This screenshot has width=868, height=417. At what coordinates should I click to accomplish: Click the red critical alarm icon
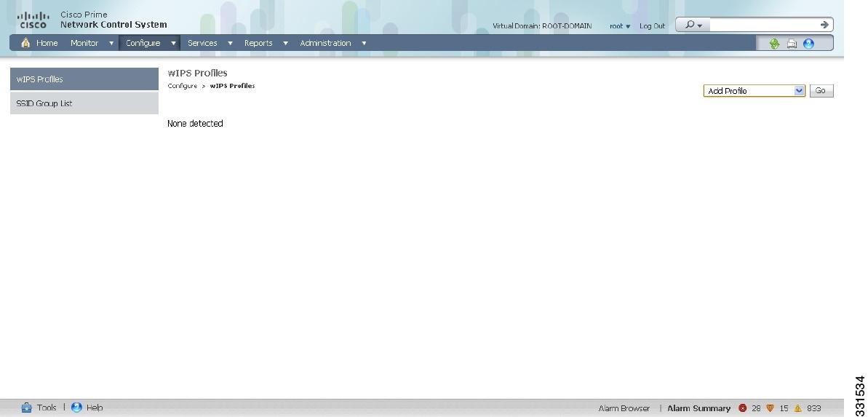point(742,408)
